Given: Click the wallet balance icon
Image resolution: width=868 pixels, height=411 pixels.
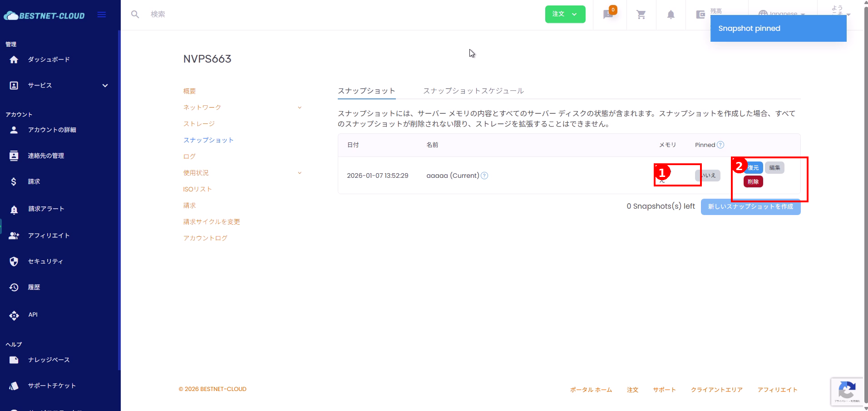Looking at the screenshot, I should (700, 15).
